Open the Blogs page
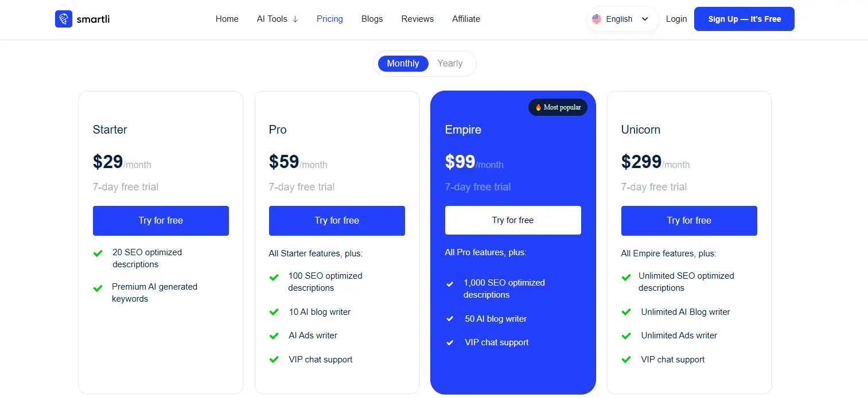The image size is (868, 398). tap(372, 19)
